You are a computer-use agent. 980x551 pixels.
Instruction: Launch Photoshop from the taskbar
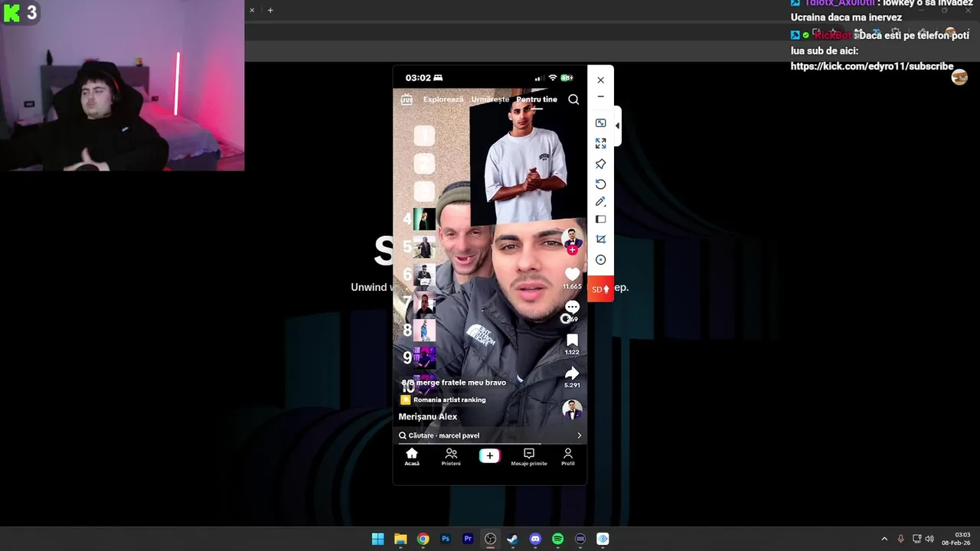[446, 539]
